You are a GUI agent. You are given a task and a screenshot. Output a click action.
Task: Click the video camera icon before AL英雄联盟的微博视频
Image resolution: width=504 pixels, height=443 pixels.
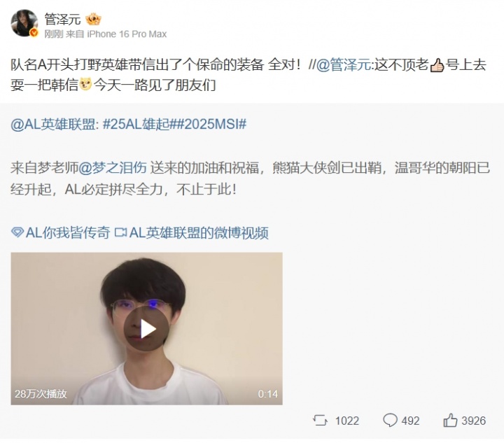(120, 232)
